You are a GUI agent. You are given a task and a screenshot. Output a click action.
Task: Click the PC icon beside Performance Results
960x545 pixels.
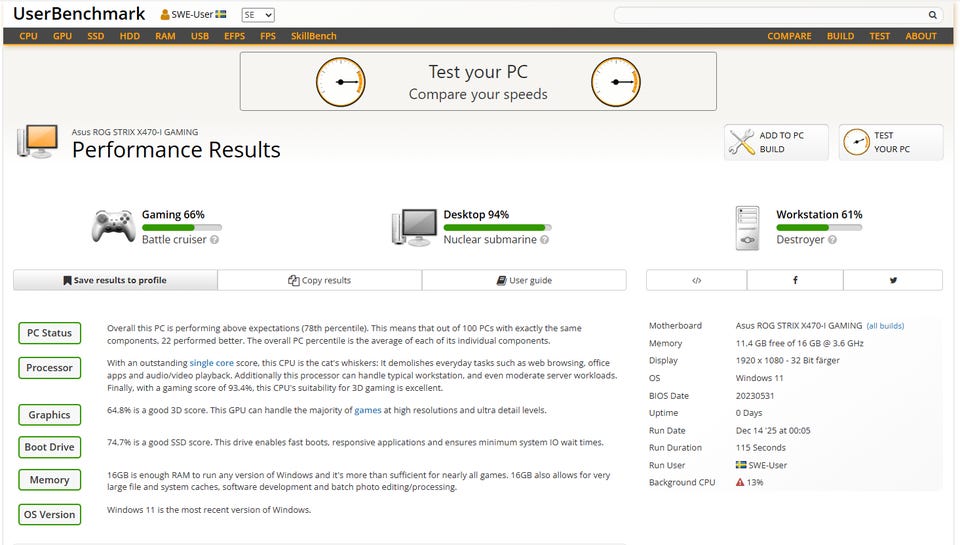(x=38, y=141)
